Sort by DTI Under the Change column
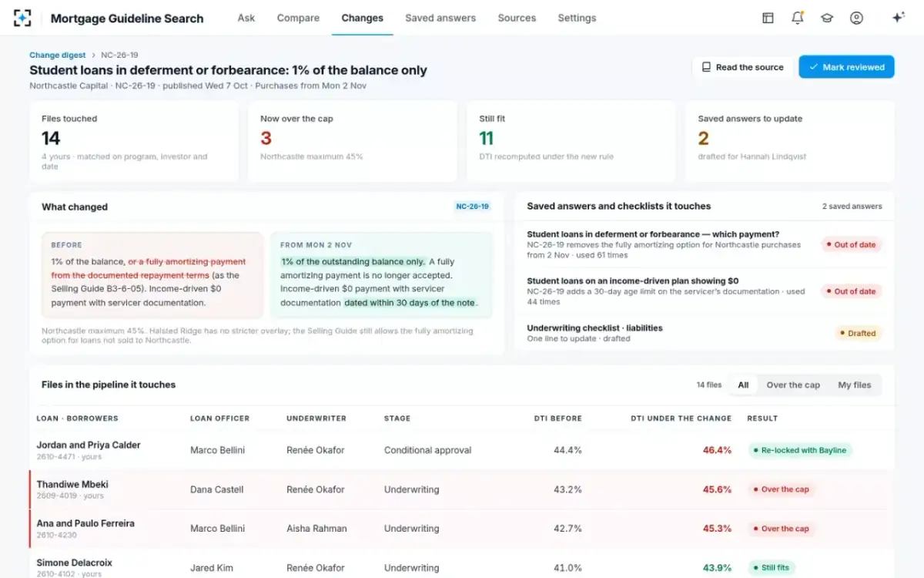The width and height of the screenshot is (924, 578). point(681,418)
